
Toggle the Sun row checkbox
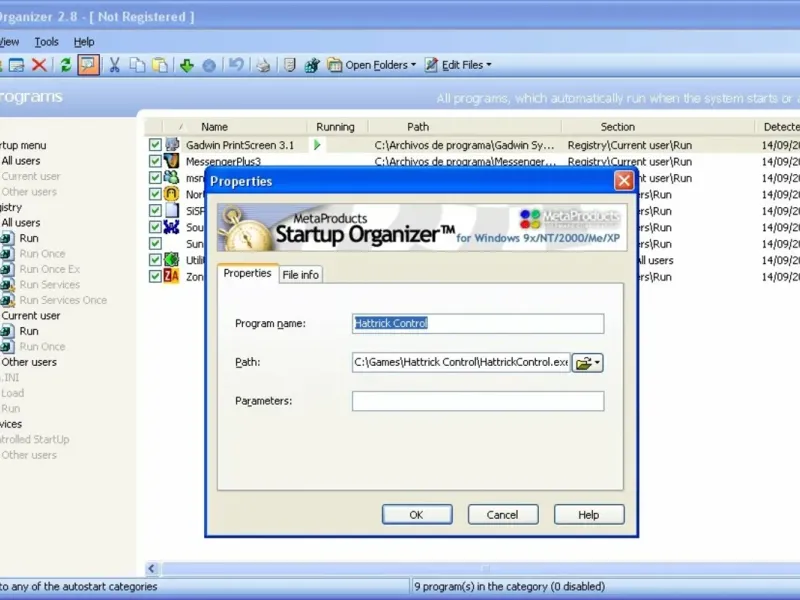point(156,243)
